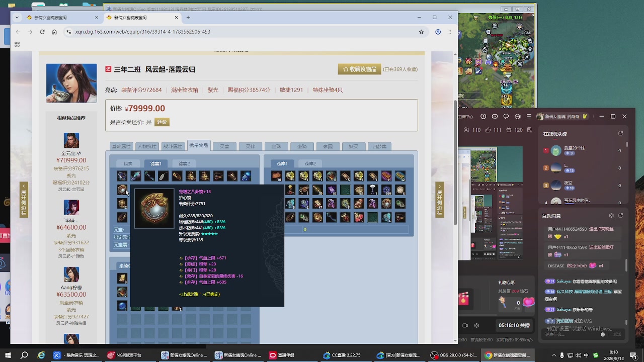Open similar item priced ¥64600.00
The width and height of the screenshot is (644, 362).
(71, 228)
